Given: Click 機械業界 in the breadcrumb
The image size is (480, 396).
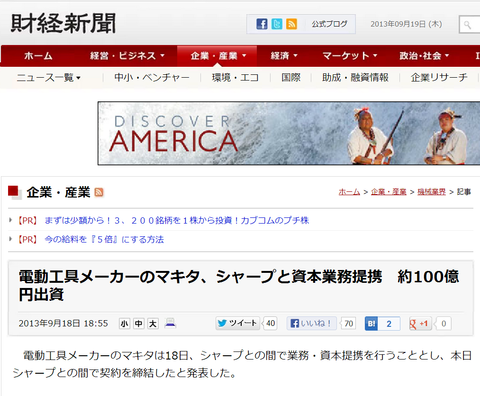Looking at the screenshot, I should (431, 192).
